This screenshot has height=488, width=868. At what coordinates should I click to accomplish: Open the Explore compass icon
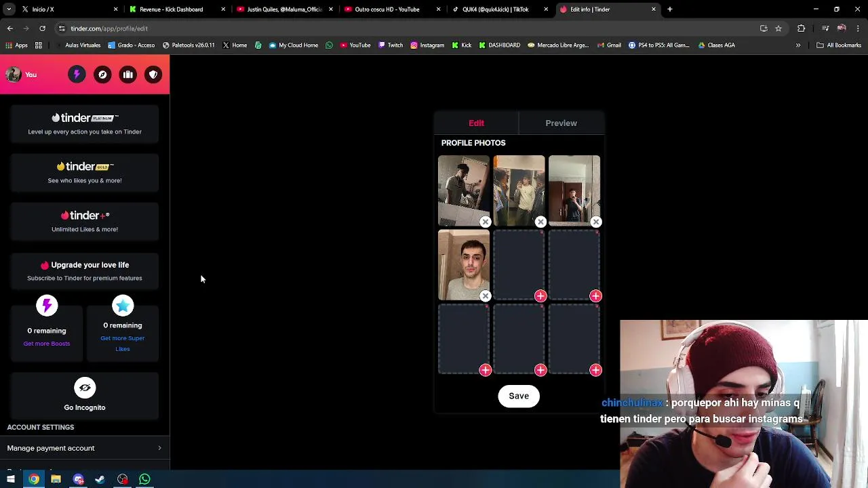(102, 75)
